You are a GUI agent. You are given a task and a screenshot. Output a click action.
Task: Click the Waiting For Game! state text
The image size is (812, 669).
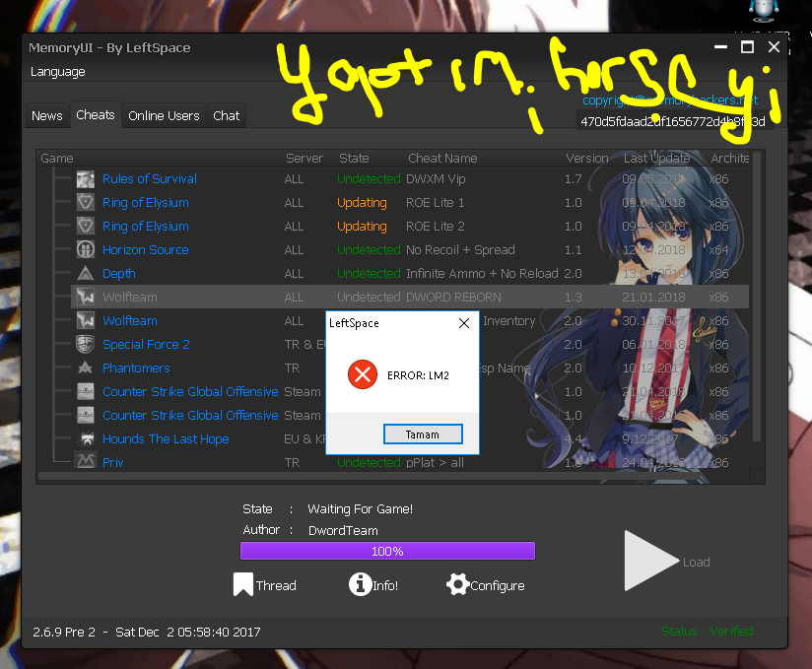coord(360,509)
